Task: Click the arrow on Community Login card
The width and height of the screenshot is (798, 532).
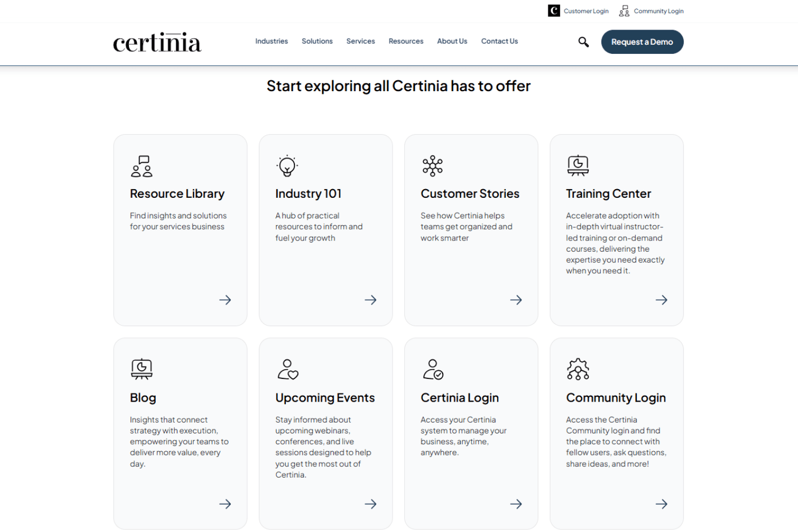Action: [662, 504]
